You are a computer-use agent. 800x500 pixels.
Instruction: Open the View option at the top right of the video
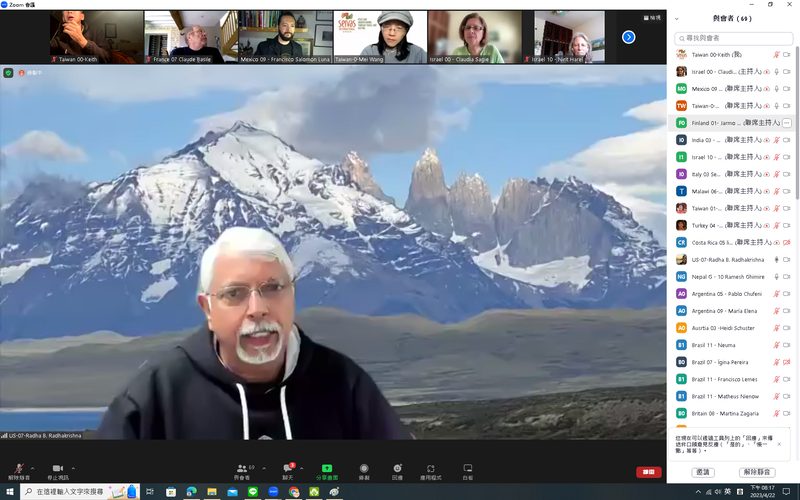(x=652, y=18)
